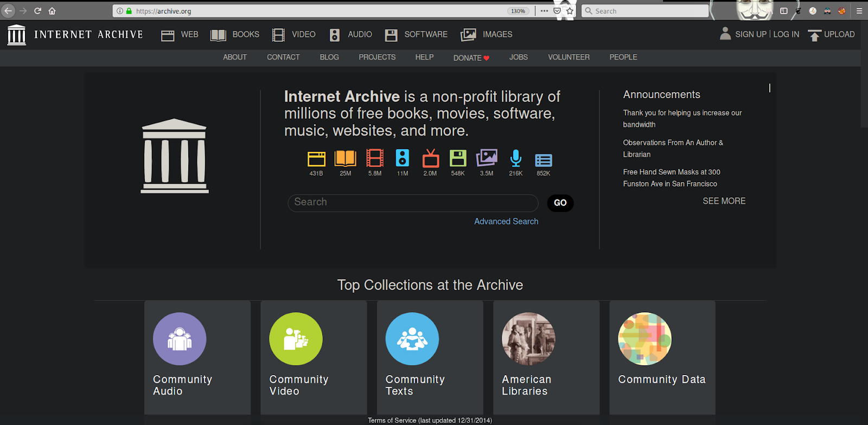Click the site information icon in the address bar

point(120,11)
